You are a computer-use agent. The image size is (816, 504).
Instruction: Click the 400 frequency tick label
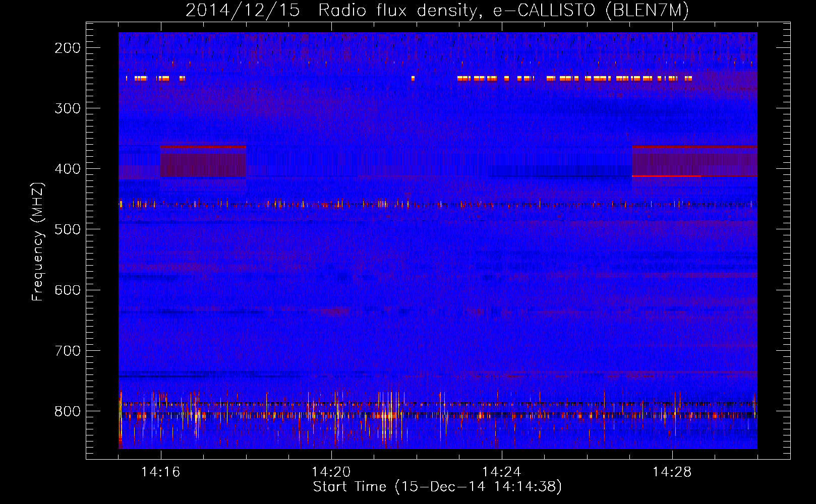pyautogui.click(x=68, y=169)
